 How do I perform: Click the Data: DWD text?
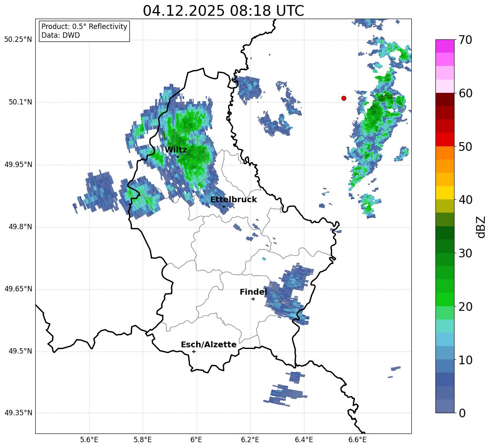pos(61,35)
